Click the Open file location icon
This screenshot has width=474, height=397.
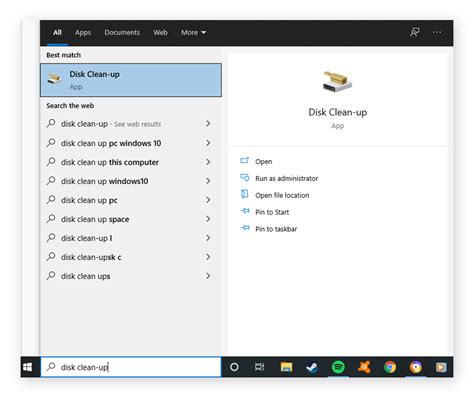tap(245, 194)
